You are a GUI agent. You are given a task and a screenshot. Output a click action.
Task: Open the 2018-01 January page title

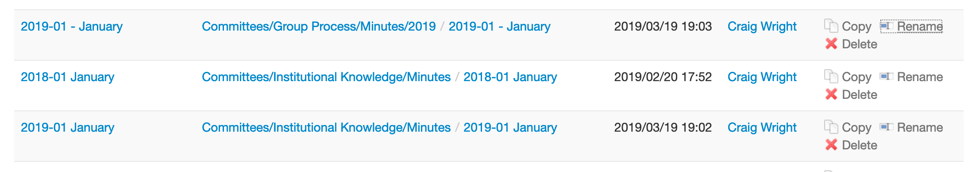point(68,77)
